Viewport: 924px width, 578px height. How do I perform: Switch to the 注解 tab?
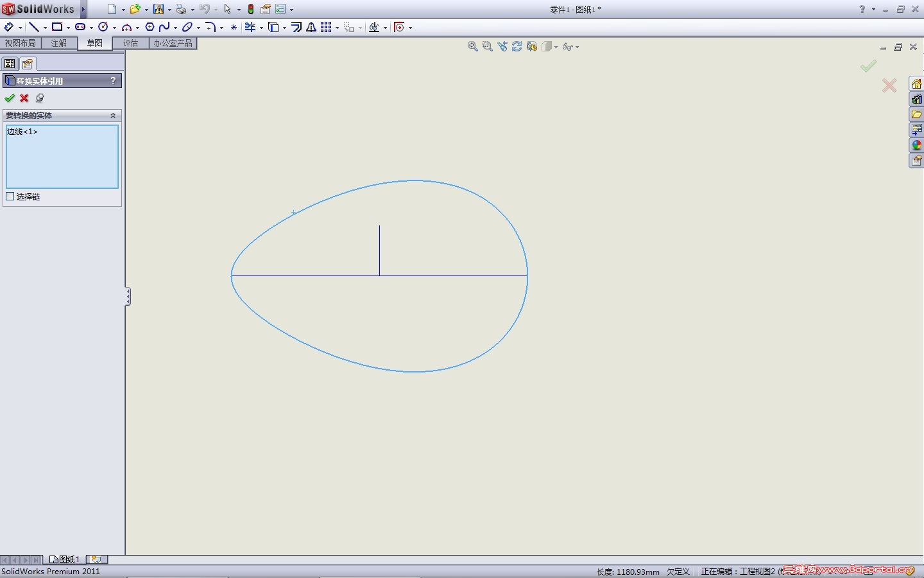click(x=59, y=43)
